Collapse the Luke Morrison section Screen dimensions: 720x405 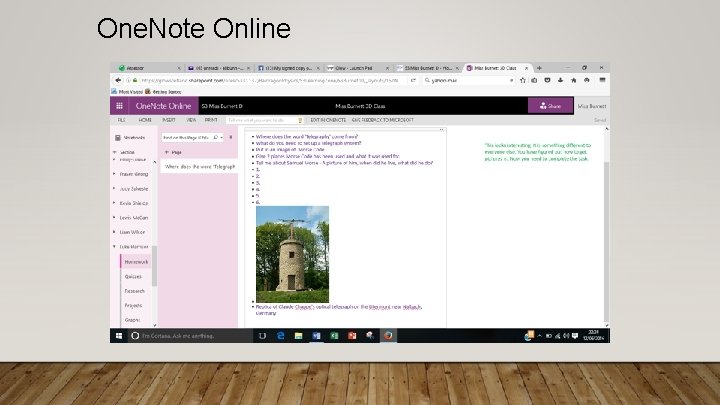point(114,247)
